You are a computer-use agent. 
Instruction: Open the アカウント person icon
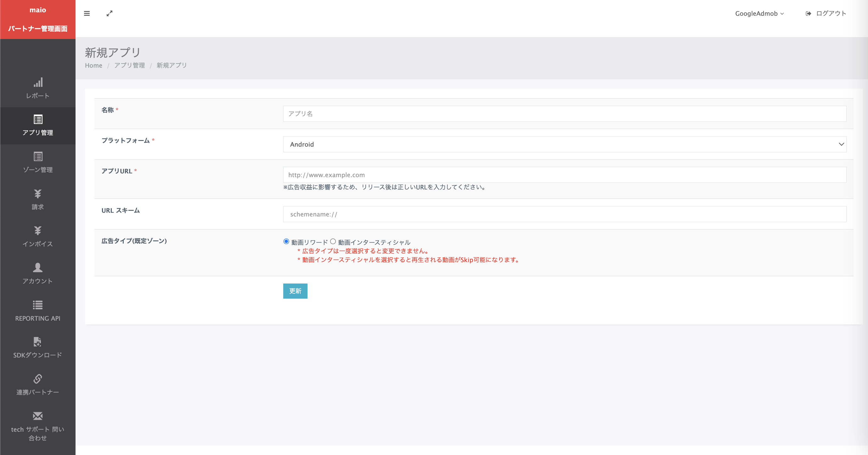(38, 267)
